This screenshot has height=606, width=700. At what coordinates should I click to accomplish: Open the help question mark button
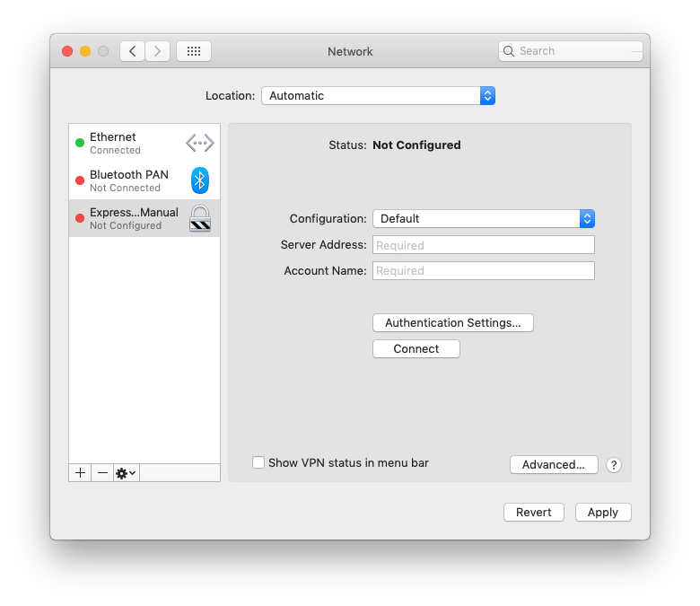614,465
